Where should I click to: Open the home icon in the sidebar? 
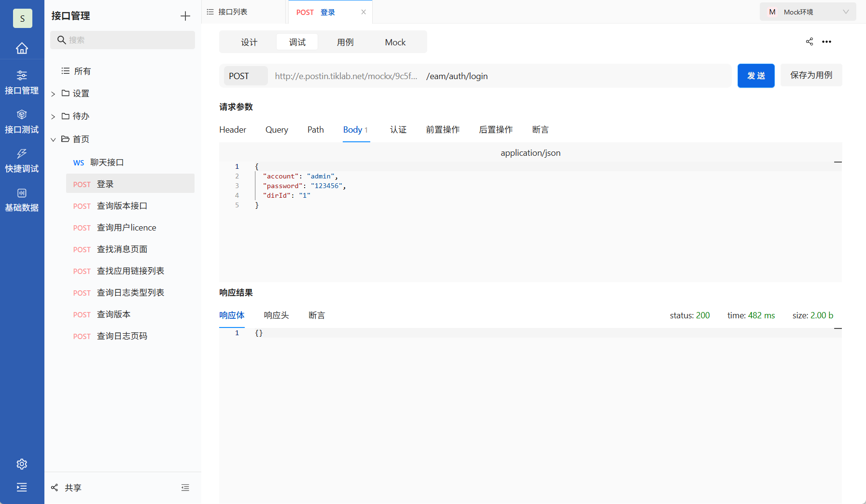click(22, 48)
